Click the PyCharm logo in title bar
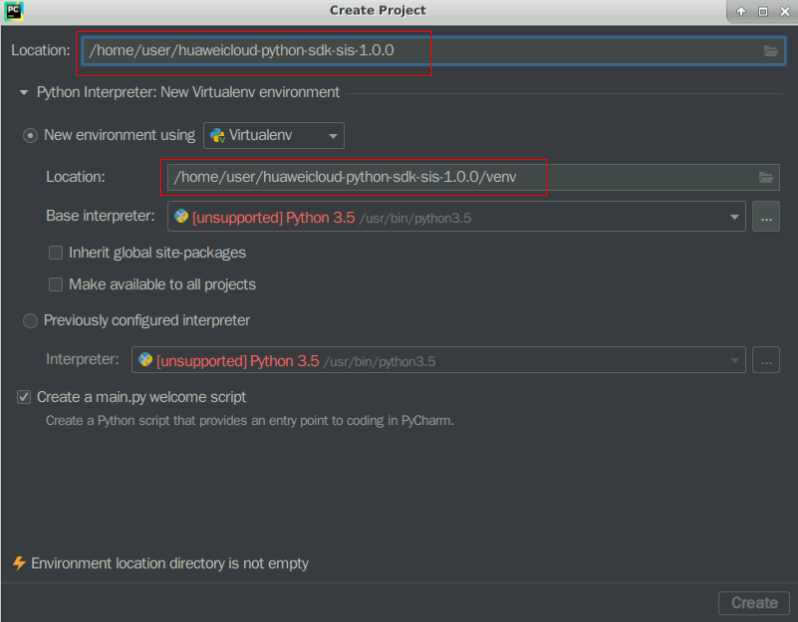 pyautogui.click(x=13, y=11)
